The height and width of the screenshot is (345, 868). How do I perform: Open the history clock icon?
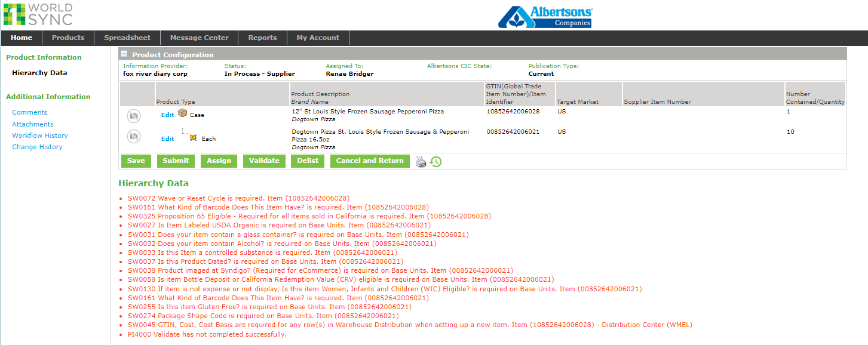(436, 161)
